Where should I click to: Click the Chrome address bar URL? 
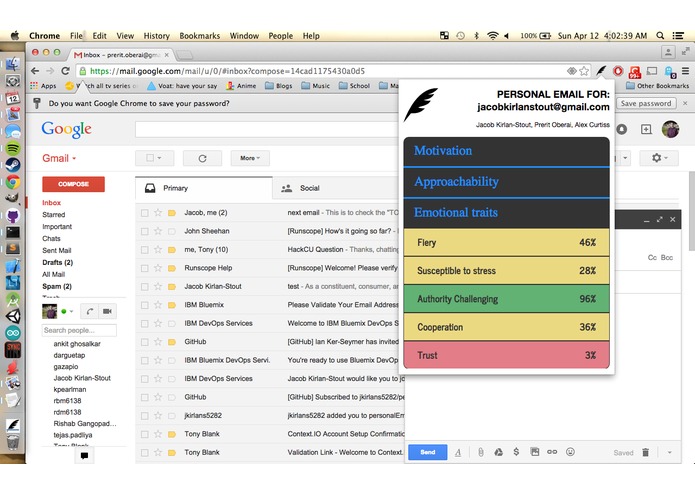[x=228, y=71]
